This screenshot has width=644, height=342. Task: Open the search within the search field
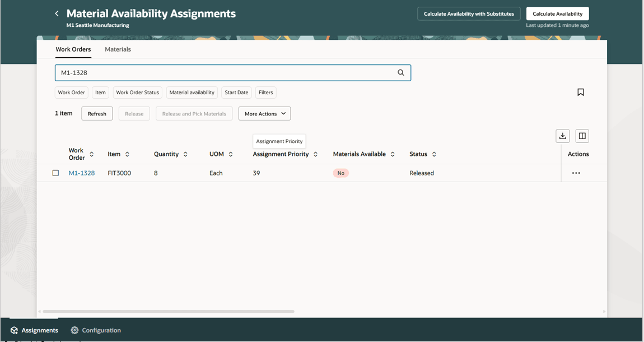401,72
